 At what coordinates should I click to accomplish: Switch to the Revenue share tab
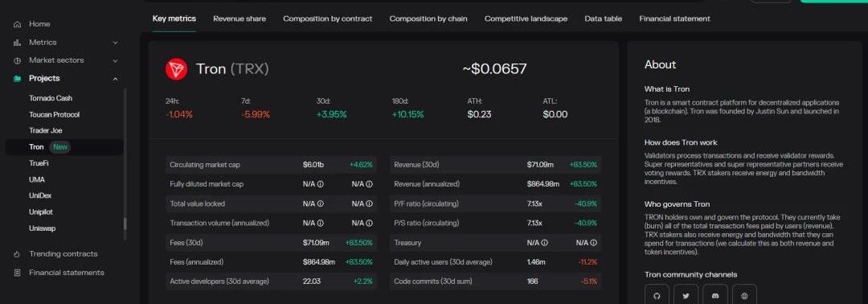point(240,18)
